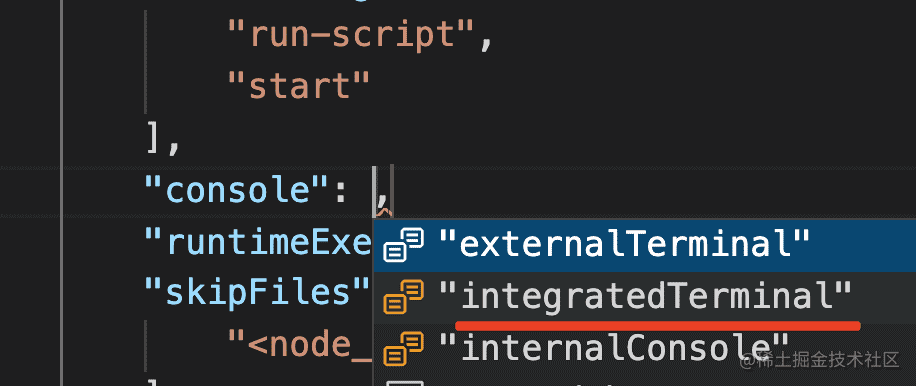Image resolution: width=916 pixels, height=386 pixels.
Task: Click the "run-script" string value
Action: coord(351,36)
